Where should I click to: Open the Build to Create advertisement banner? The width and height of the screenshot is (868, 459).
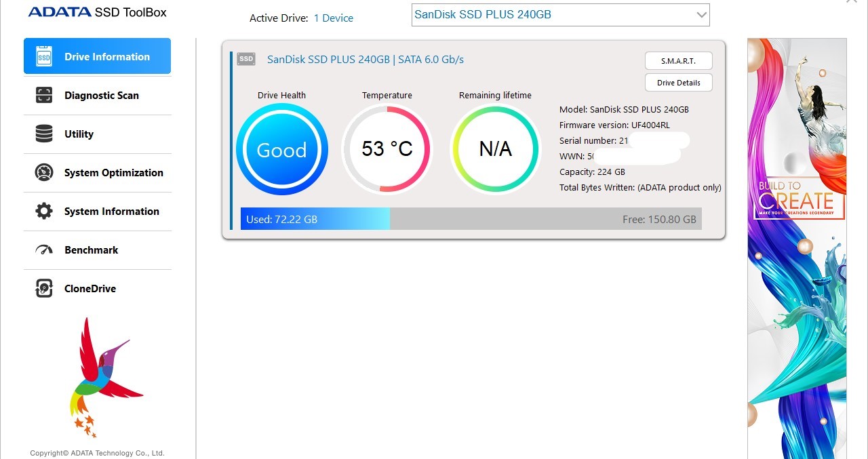coord(797,248)
